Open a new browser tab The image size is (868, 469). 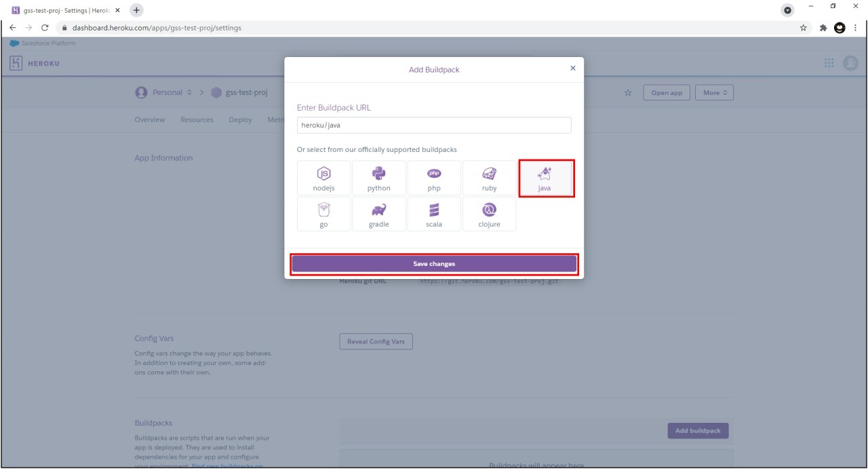click(x=136, y=10)
